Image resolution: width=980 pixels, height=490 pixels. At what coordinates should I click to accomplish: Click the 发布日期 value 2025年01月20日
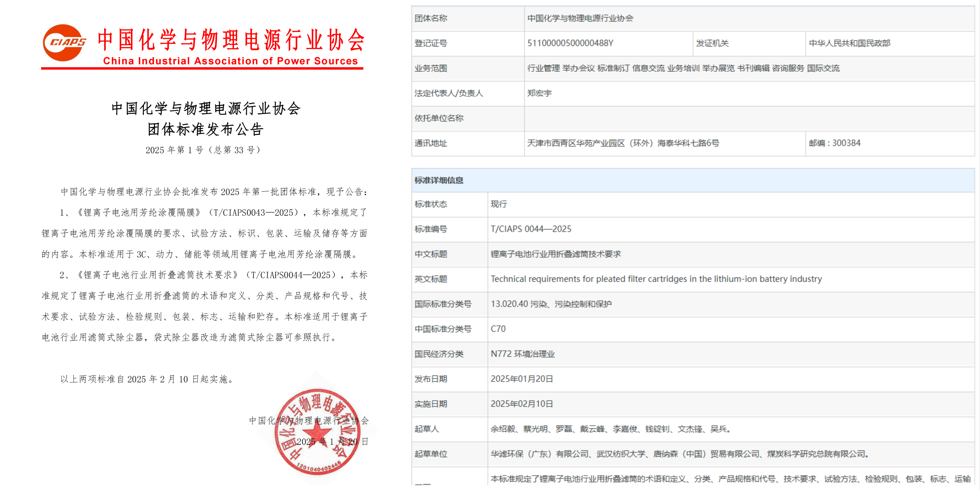click(x=521, y=379)
